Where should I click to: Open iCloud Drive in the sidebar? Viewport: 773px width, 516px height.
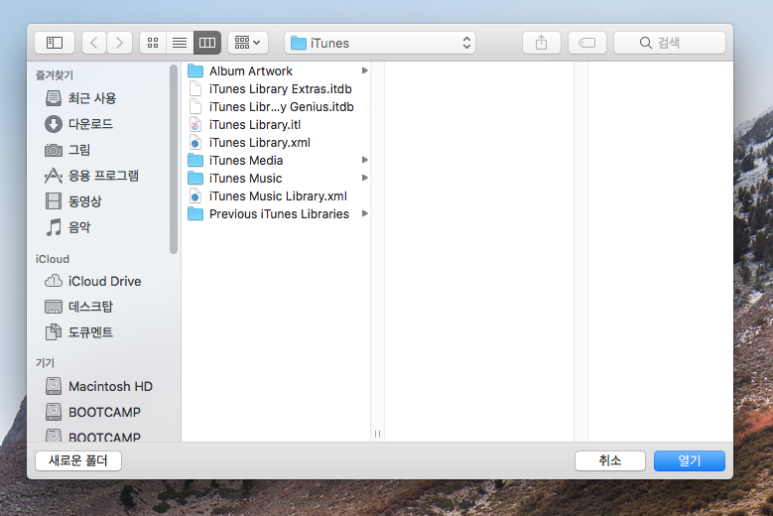click(x=103, y=281)
